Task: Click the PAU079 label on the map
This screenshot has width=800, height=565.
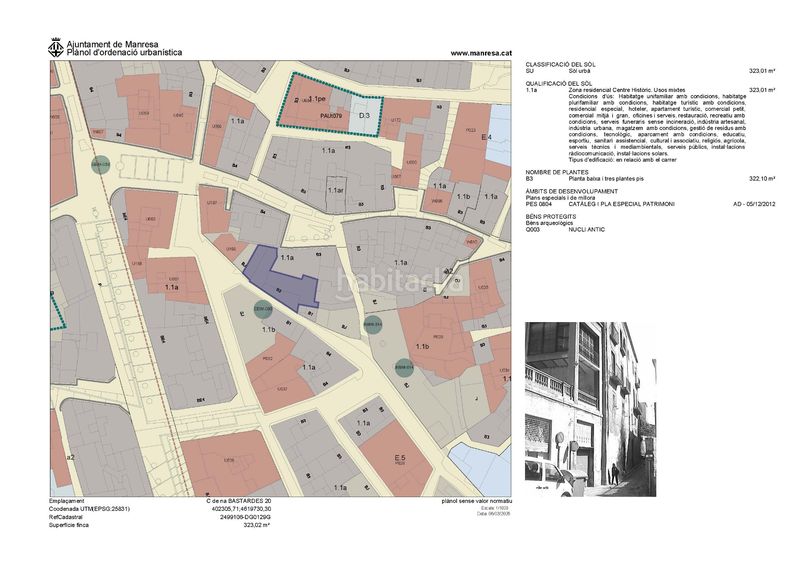Action: click(x=331, y=116)
